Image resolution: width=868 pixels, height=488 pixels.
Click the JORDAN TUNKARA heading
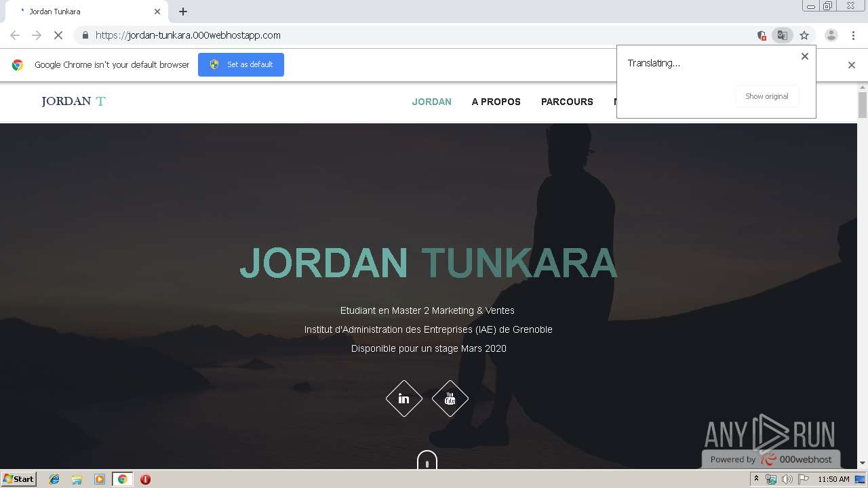[x=429, y=263]
